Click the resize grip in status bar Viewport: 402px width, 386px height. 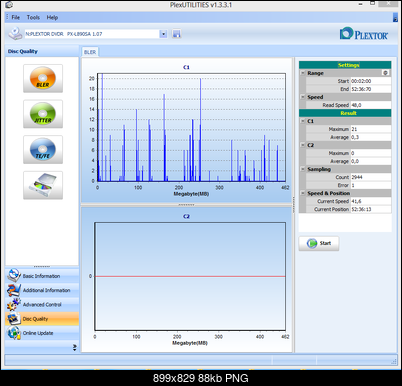pos(394,361)
